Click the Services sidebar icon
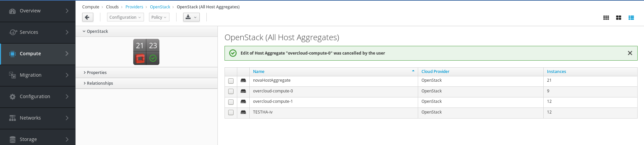This screenshot has height=145, width=644. click(x=13, y=32)
